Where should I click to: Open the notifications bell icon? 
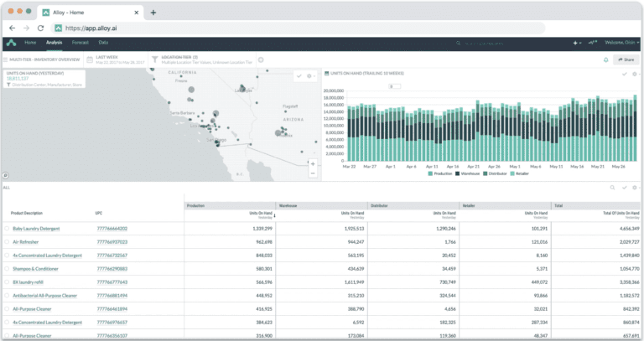pos(606,59)
